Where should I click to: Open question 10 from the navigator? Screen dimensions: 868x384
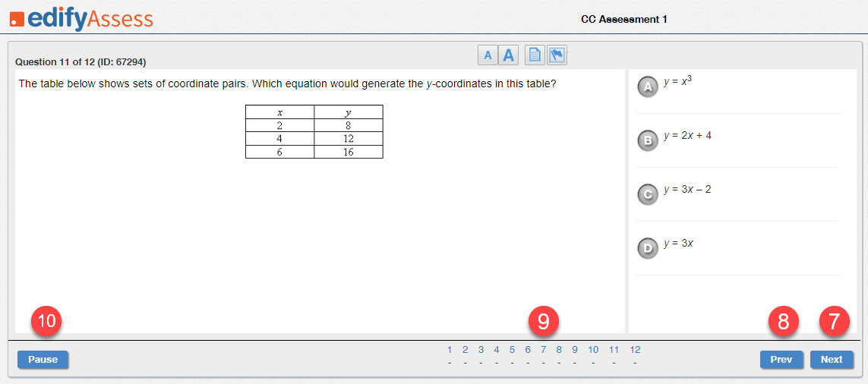(x=593, y=350)
